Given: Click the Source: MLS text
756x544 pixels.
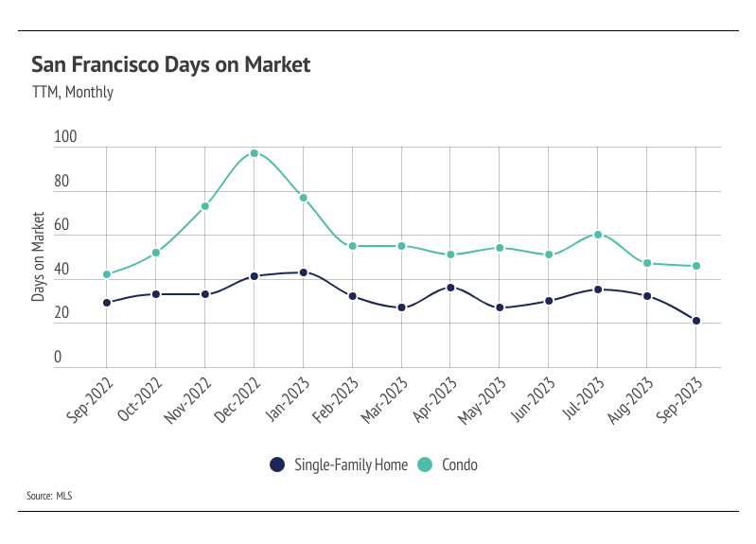Looking at the screenshot, I should pos(49,496).
